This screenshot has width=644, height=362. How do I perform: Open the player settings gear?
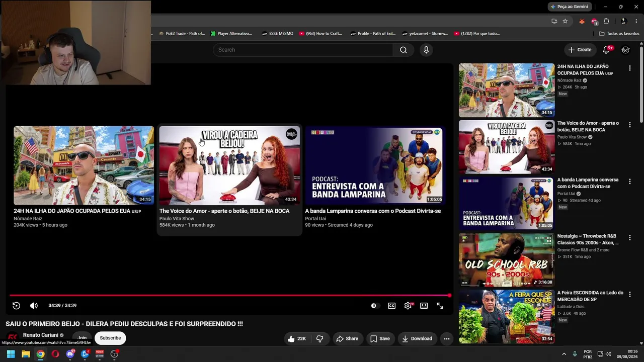click(408, 306)
